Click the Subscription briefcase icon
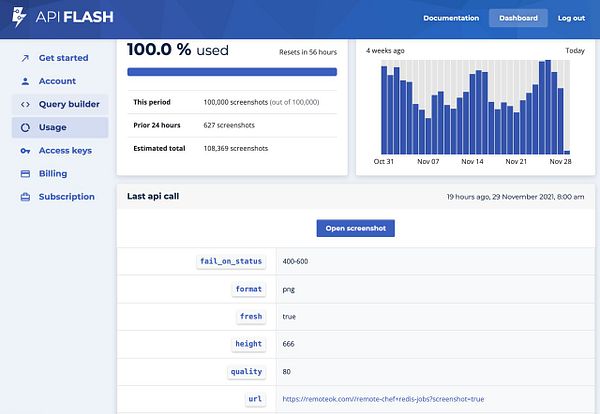The image size is (600, 414). (x=25, y=197)
